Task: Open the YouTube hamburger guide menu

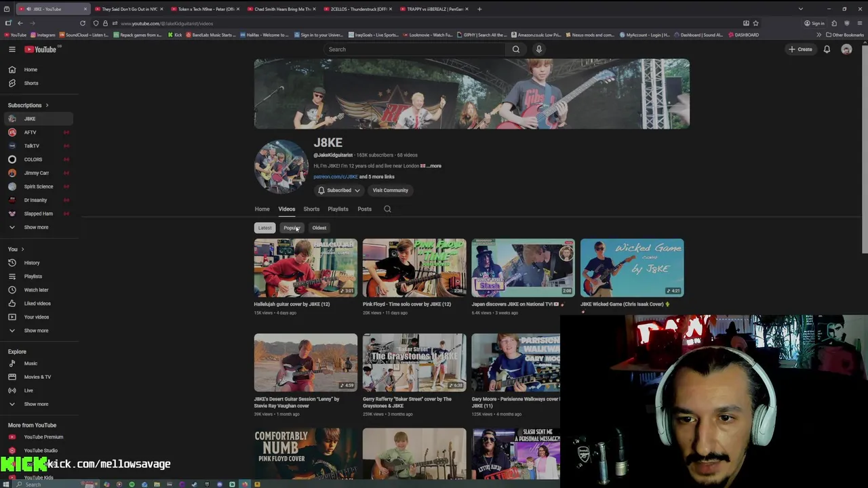Action: pyautogui.click(x=12, y=49)
